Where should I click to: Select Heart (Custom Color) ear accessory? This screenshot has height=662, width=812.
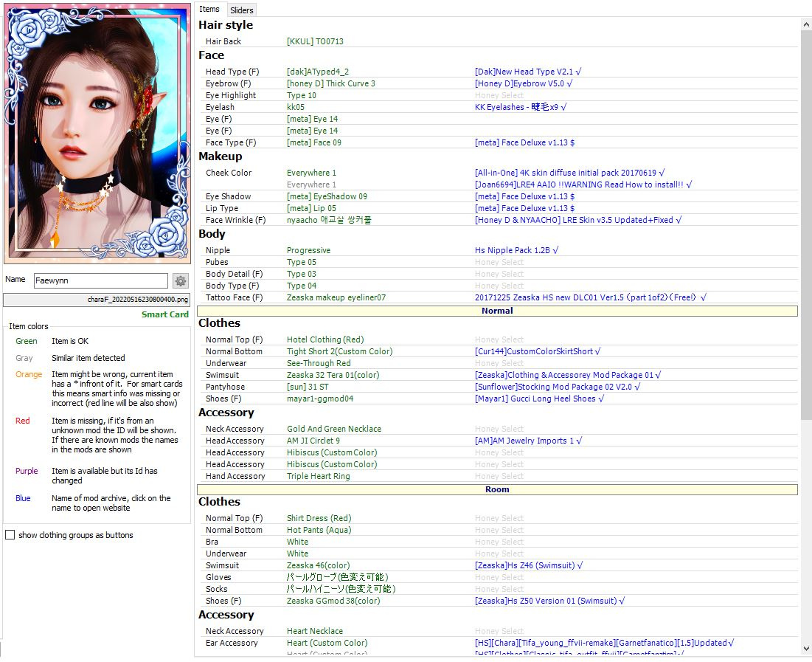327,643
